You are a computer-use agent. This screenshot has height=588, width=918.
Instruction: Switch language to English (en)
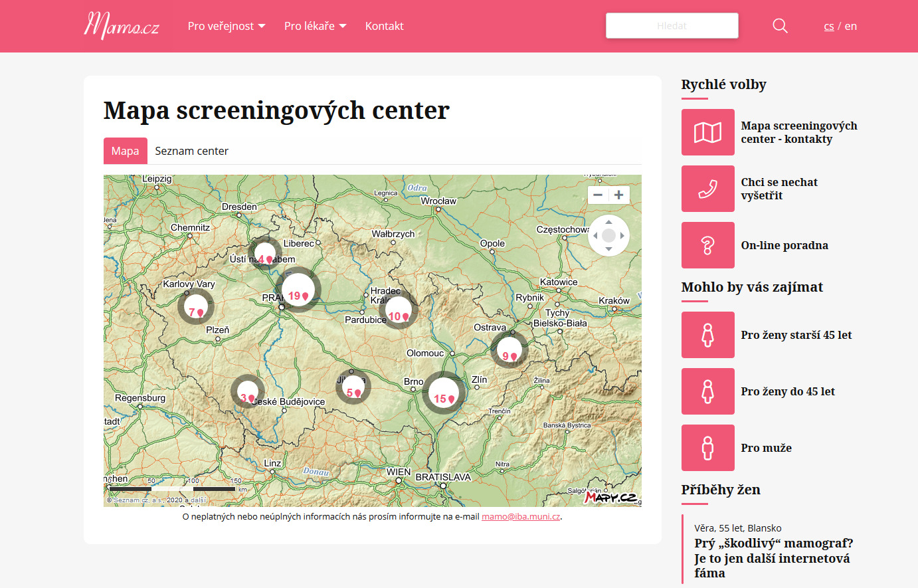pos(851,27)
